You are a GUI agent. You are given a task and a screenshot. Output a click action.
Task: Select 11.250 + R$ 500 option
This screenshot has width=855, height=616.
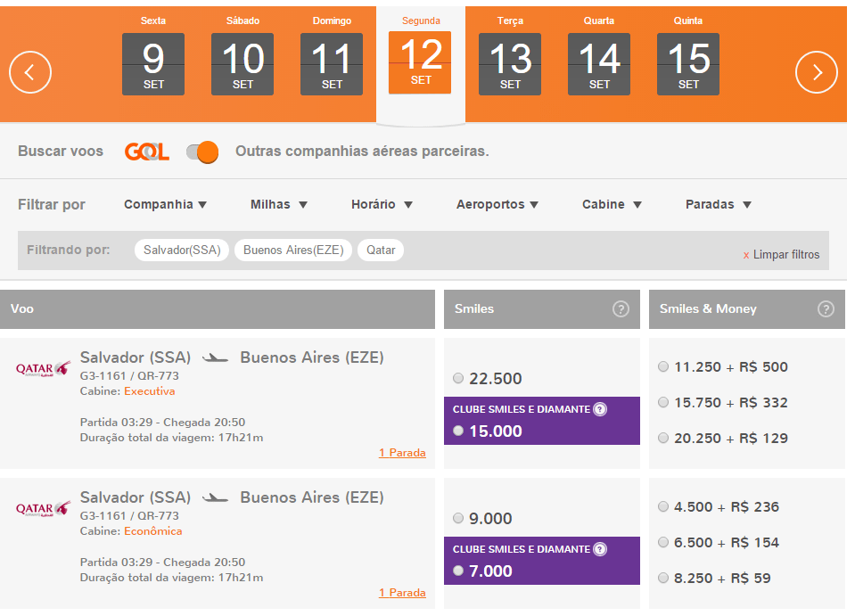coord(663,366)
